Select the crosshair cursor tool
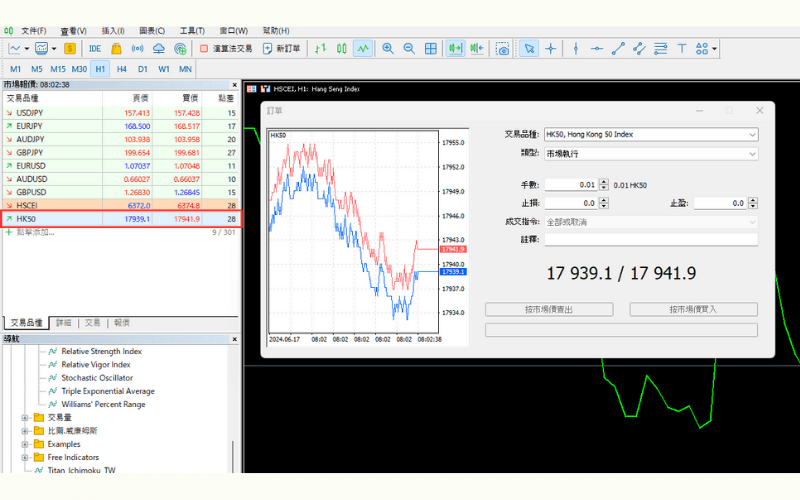 point(551,48)
